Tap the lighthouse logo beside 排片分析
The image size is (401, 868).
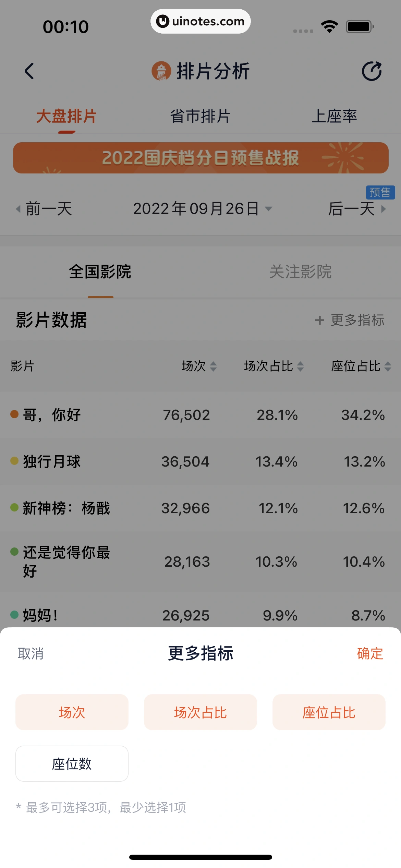tap(161, 71)
